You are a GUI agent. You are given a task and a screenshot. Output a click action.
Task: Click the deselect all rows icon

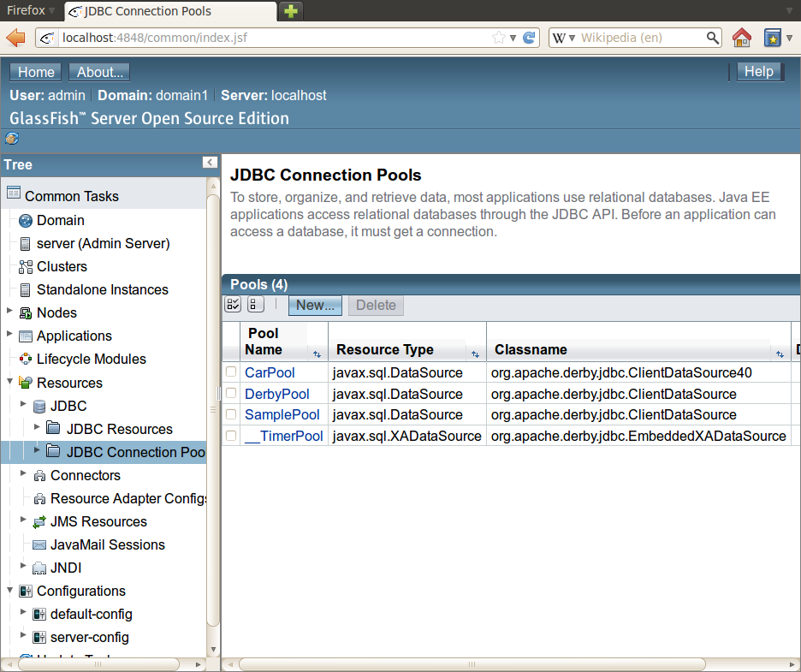pyautogui.click(x=255, y=305)
